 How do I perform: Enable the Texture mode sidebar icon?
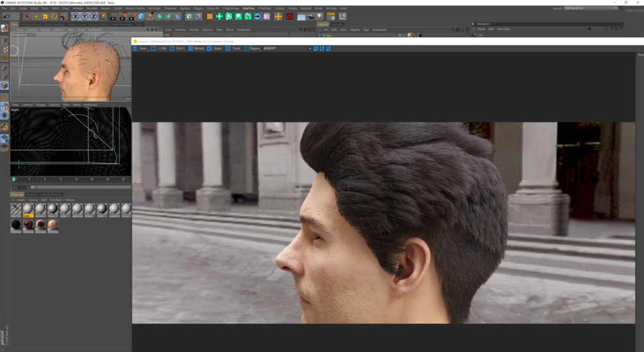pos(4,49)
